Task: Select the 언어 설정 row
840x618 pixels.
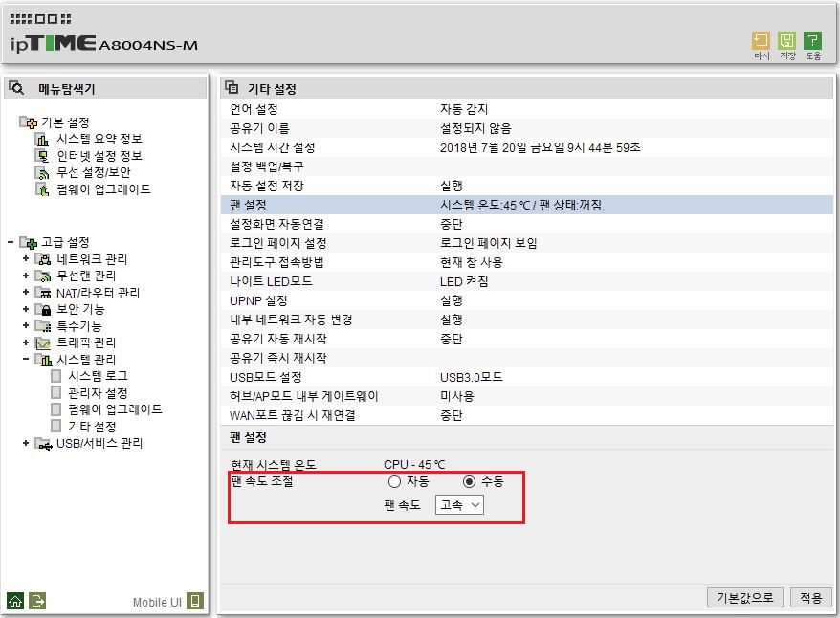Action: 528,109
